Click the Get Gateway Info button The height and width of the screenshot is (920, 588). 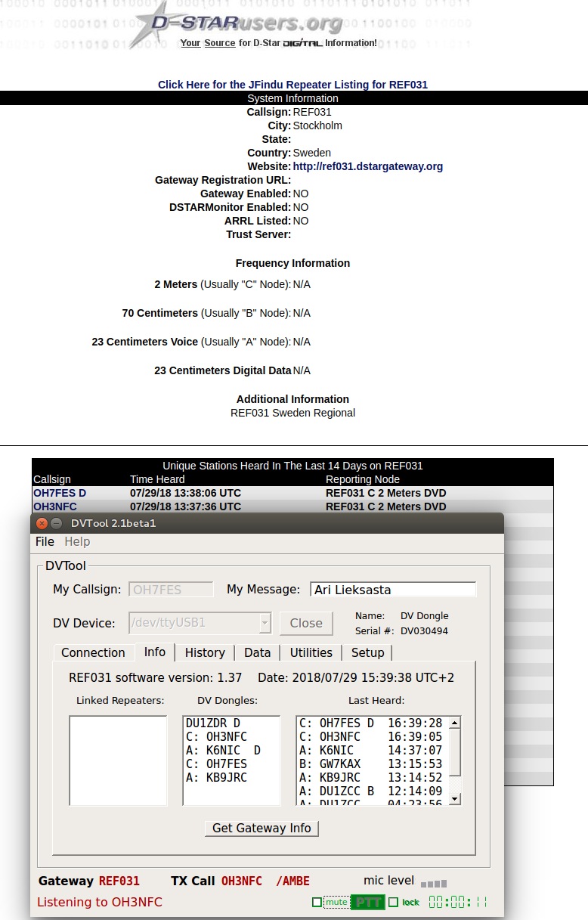[262, 828]
